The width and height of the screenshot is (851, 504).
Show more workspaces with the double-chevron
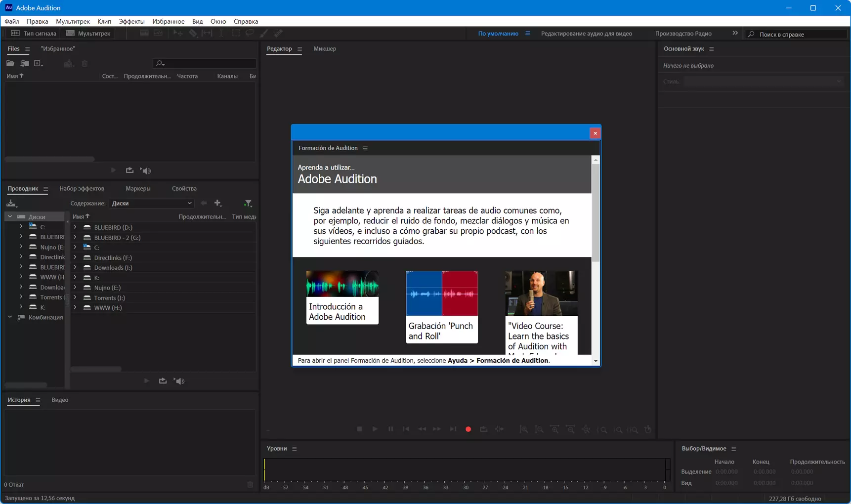(735, 33)
